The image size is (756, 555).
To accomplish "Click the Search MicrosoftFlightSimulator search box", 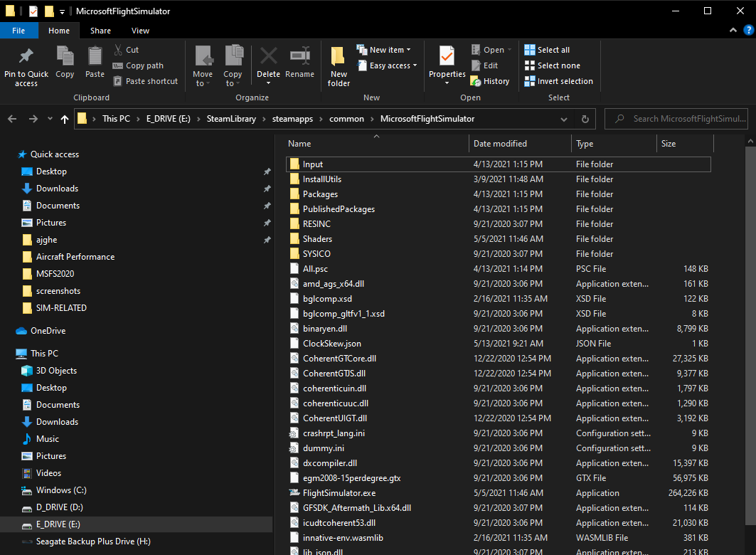I will [x=676, y=119].
